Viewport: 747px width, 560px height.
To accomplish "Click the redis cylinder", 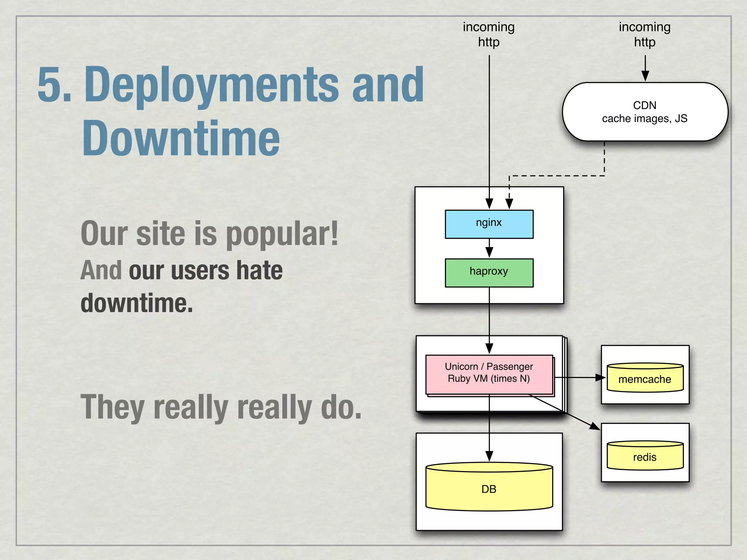I will coord(645,456).
